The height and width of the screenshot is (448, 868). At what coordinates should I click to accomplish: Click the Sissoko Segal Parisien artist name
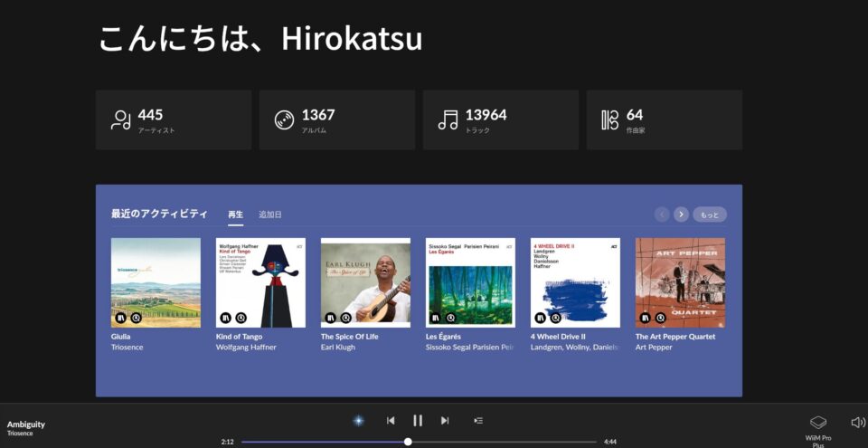pos(470,348)
